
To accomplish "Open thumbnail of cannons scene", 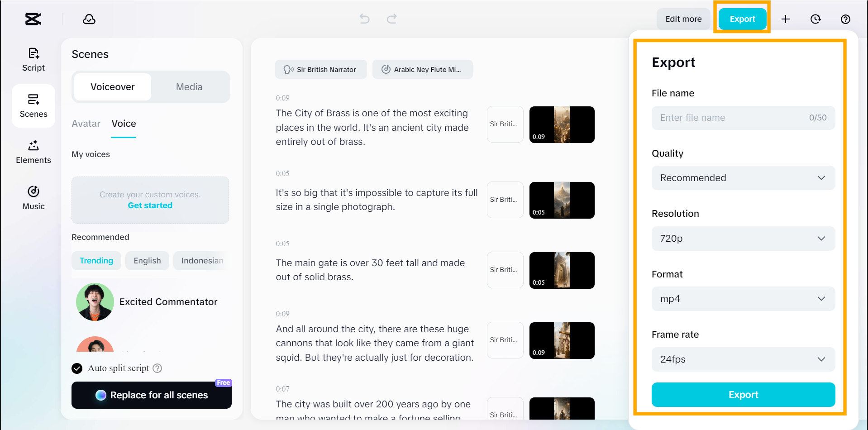I will (562, 340).
